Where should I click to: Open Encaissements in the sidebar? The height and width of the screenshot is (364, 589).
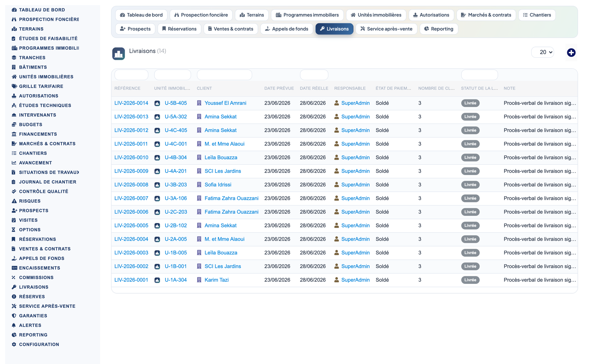coord(39,268)
